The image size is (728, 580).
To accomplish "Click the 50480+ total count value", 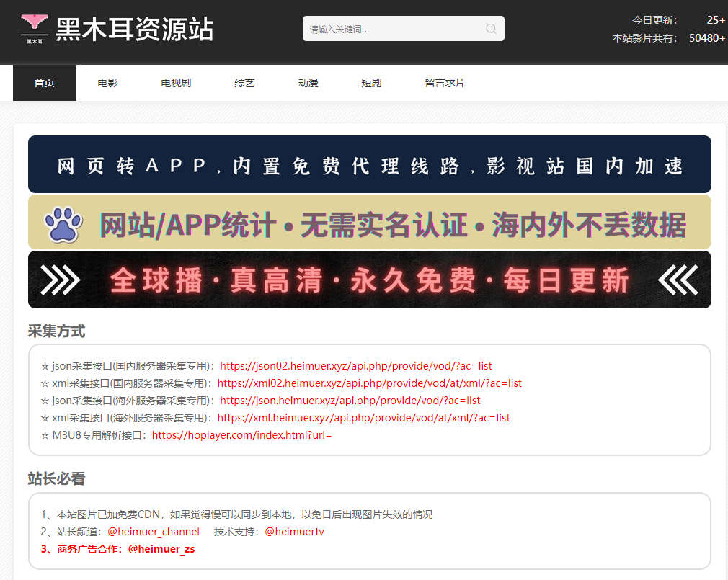I will pos(707,38).
